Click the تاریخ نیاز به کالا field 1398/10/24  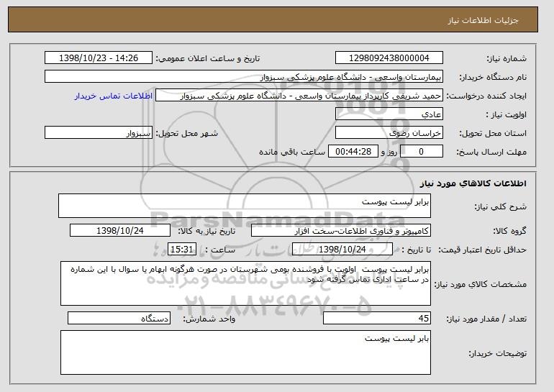pyautogui.click(x=120, y=231)
